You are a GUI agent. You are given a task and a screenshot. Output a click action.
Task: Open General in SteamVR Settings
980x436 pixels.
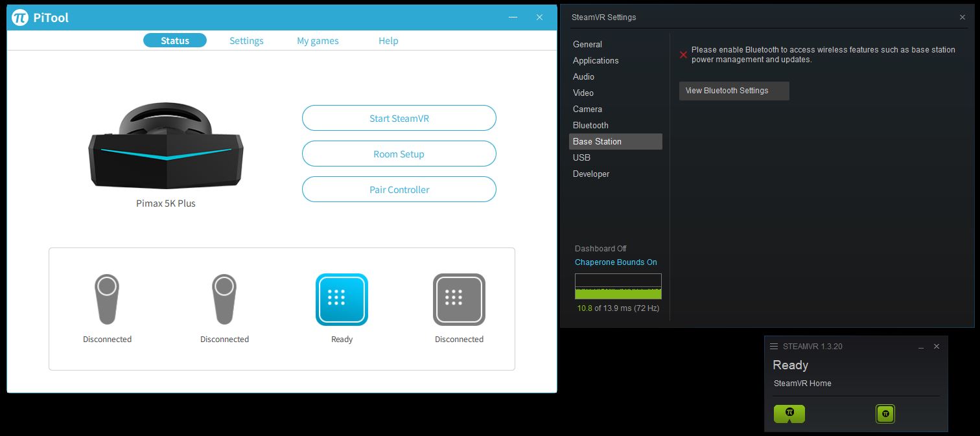click(x=587, y=44)
